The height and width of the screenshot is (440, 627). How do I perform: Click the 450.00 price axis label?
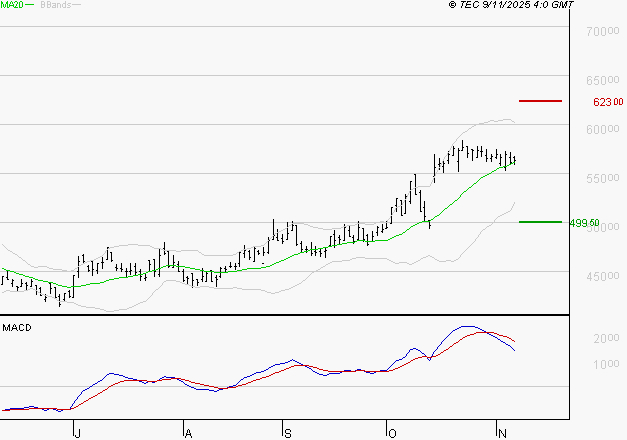point(603,276)
